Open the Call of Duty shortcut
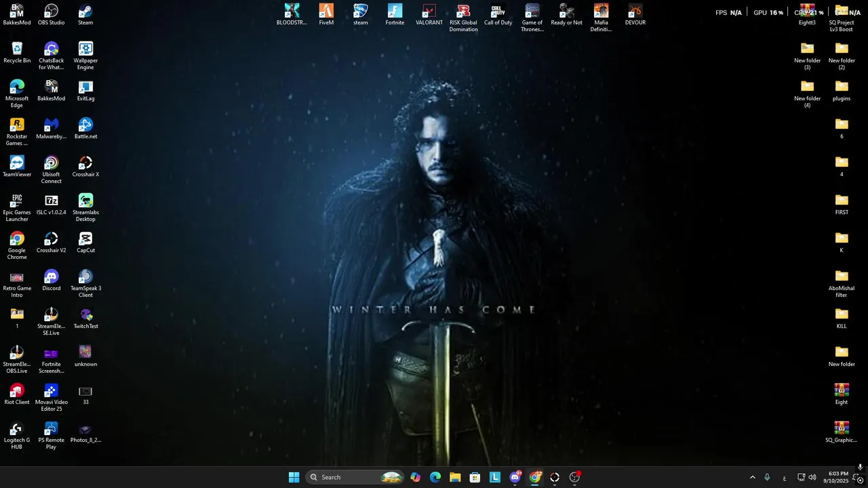Screen dimensions: 868x488 (x=498, y=15)
